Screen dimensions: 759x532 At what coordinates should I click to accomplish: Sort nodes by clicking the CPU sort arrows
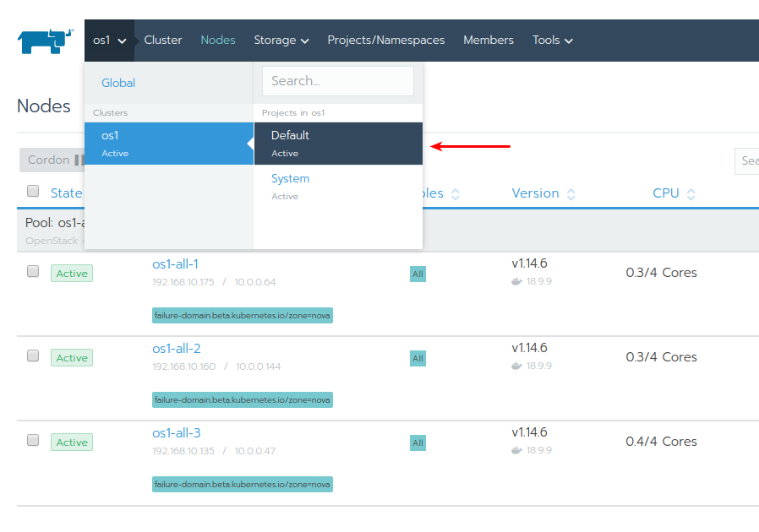693,193
